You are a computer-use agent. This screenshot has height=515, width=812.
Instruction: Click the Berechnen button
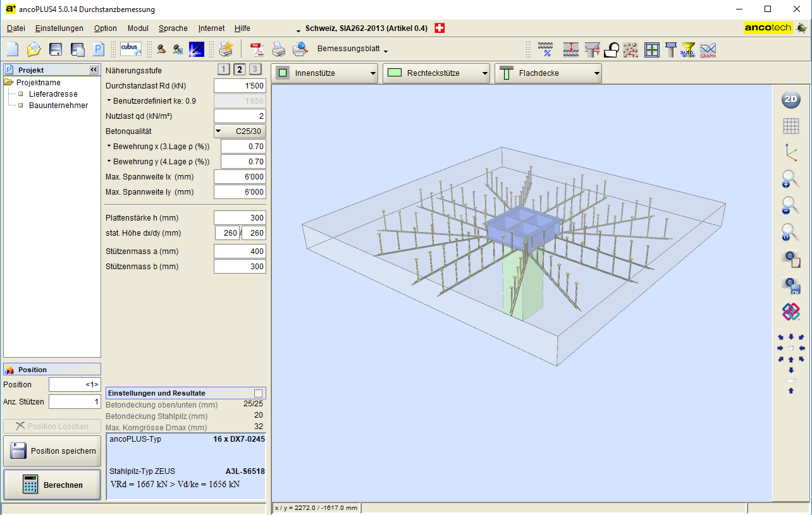click(x=52, y=485)
